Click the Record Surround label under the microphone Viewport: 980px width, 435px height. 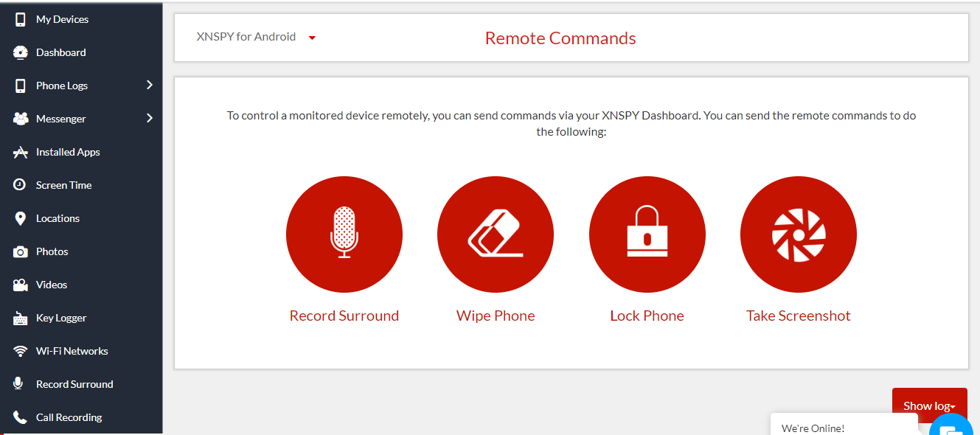pos(344,316)
